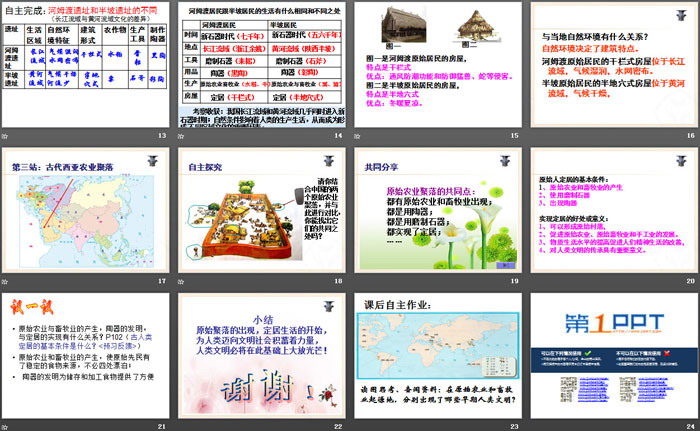Click slide number label 14
The width and height of the screenshot is (700, 431).
click(338, 135)
